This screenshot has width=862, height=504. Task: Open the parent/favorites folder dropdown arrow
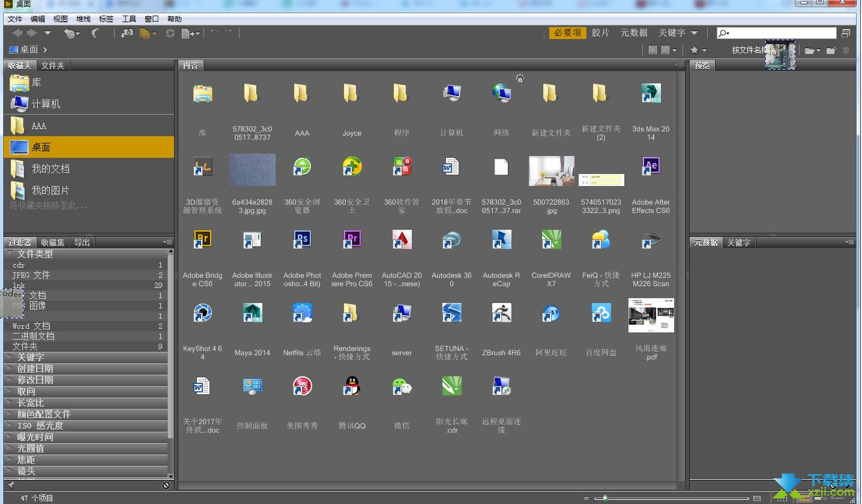47,33
